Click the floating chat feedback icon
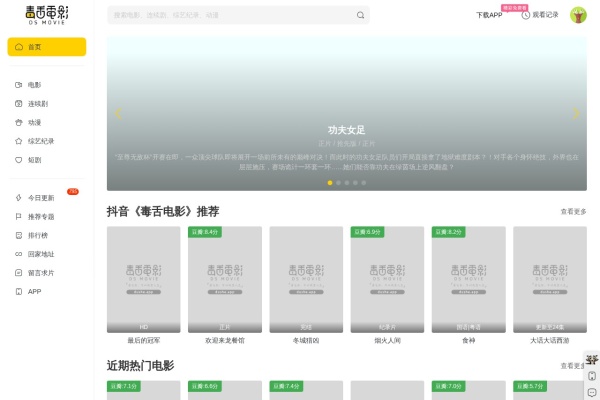Screen dimensions: 600x400 (592, 392)
